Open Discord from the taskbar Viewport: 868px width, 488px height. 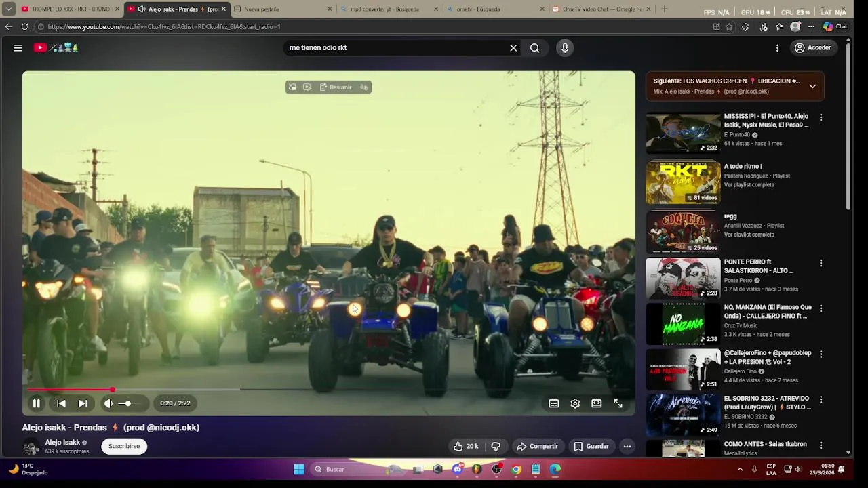[457, 469]
